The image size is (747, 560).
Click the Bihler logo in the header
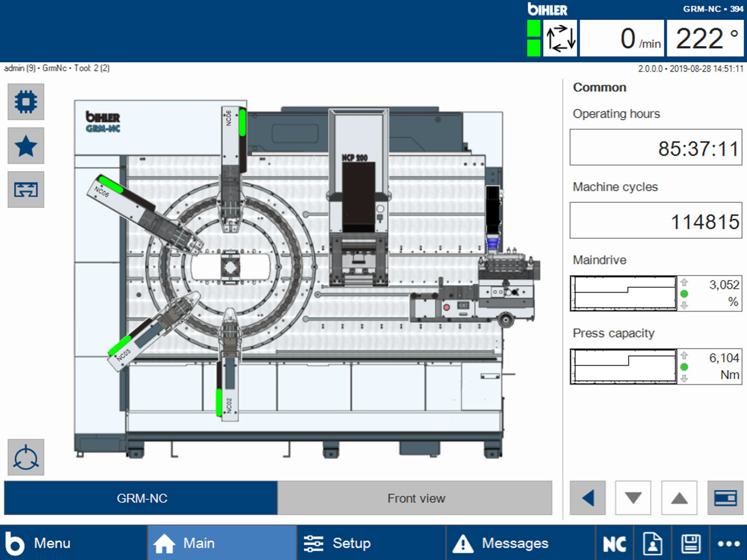(547, 9)
